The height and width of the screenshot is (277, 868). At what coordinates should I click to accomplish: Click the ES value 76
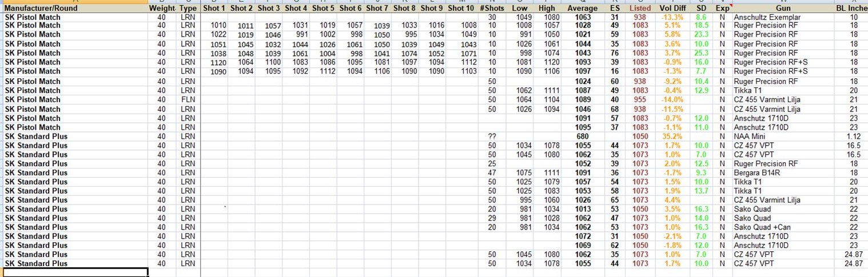[x=615, y=53]
